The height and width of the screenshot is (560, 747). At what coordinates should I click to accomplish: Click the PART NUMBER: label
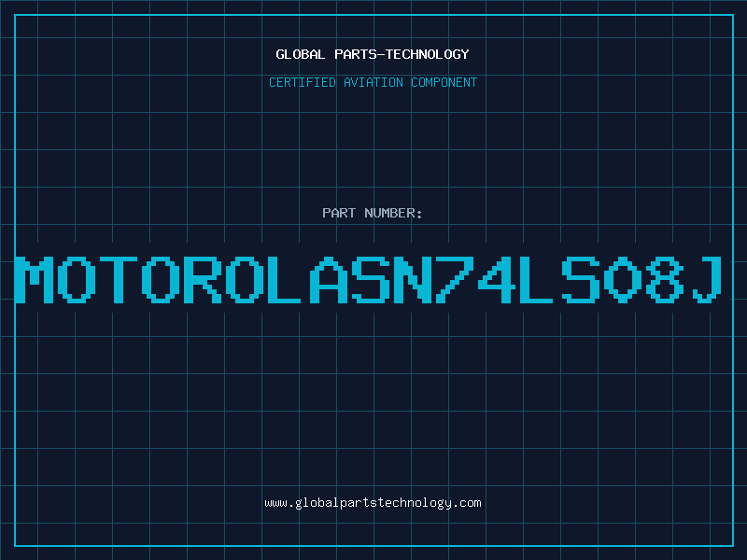tap(373, 213)
